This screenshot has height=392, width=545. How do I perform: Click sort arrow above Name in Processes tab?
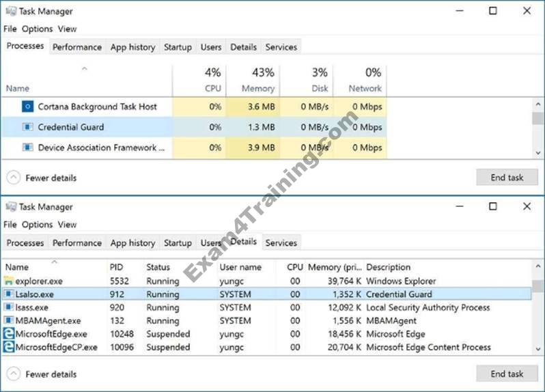pyautogui.click(x=85, y=68)
